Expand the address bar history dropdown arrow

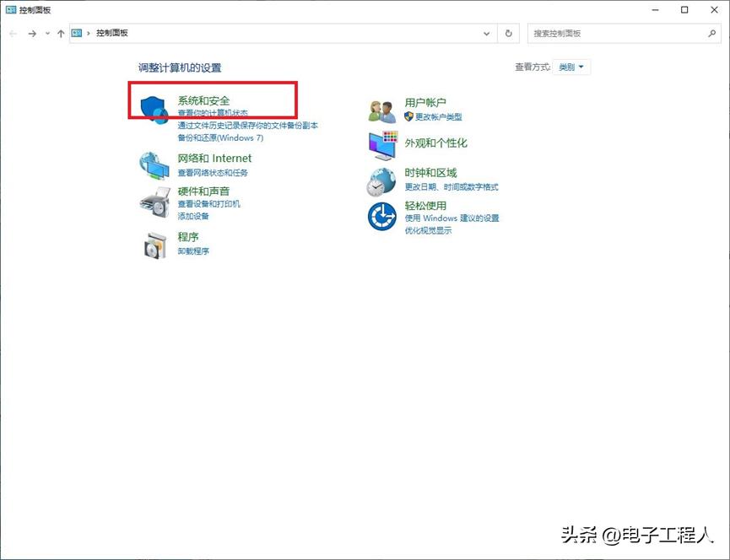coord(485,34)
